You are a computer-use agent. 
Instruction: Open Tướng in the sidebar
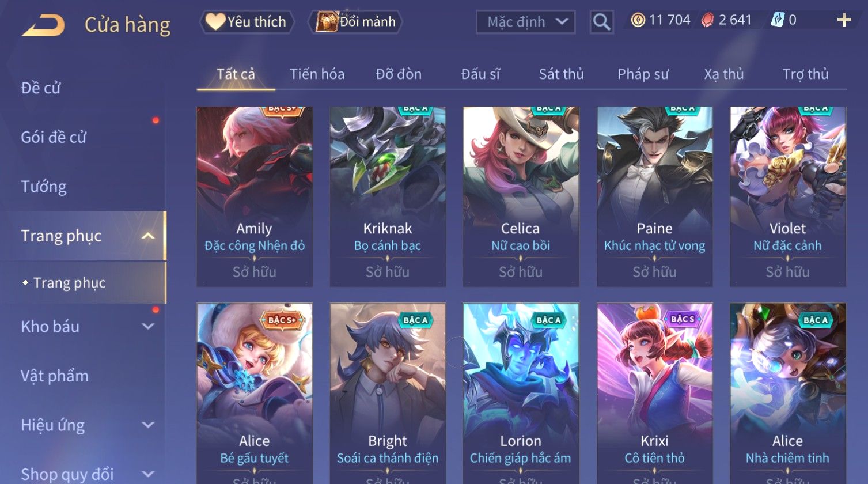[44, 187]
